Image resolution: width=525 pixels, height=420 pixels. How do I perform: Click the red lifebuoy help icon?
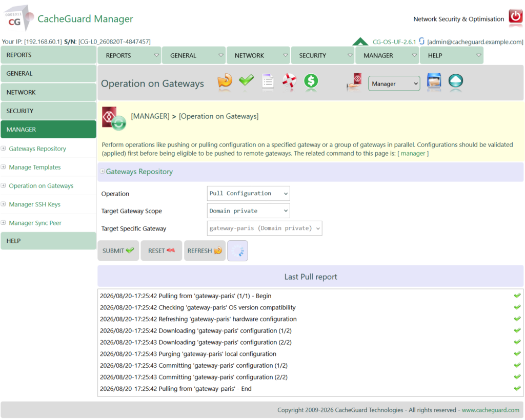(289, 81)
